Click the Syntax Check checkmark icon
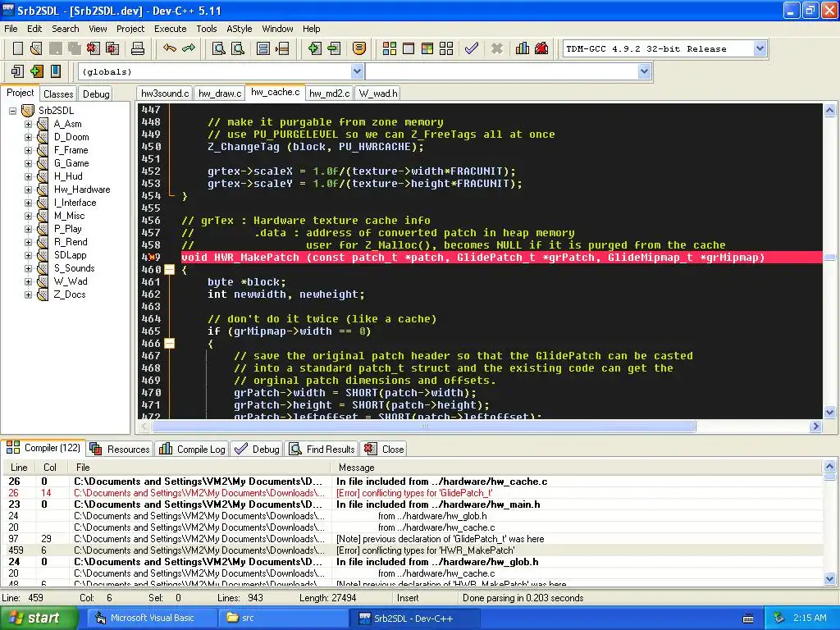 point(472,48)
